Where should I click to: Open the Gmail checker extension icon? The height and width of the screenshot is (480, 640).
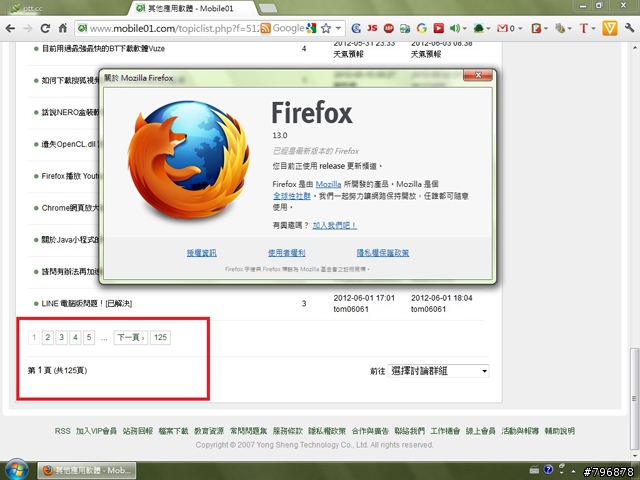click(502, 28)
